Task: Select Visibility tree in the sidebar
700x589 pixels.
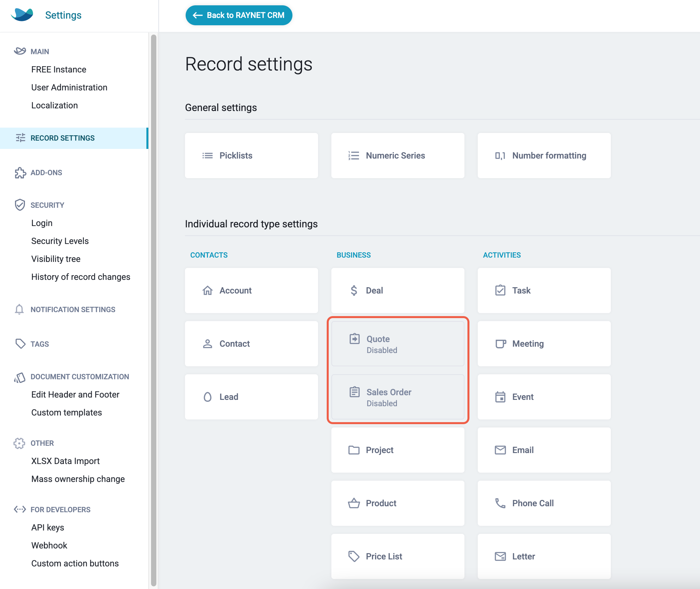Action: point(56,259)
